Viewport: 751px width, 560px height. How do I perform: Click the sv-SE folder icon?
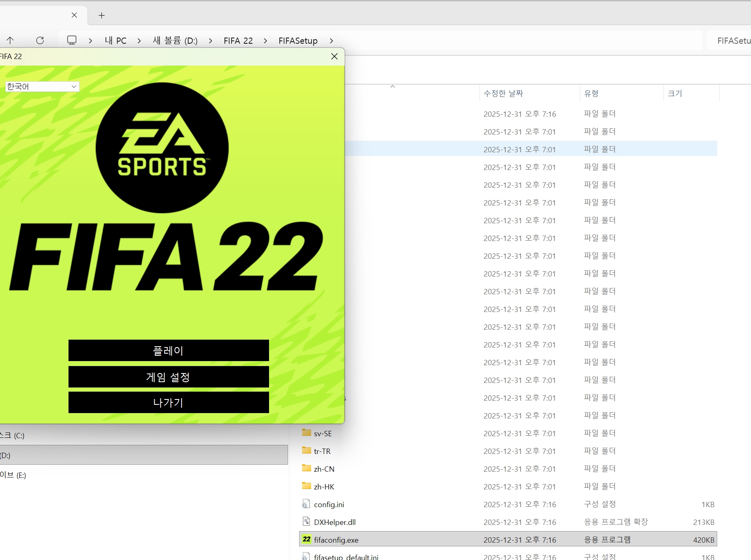pyautogui.click(x=306, y=433)
